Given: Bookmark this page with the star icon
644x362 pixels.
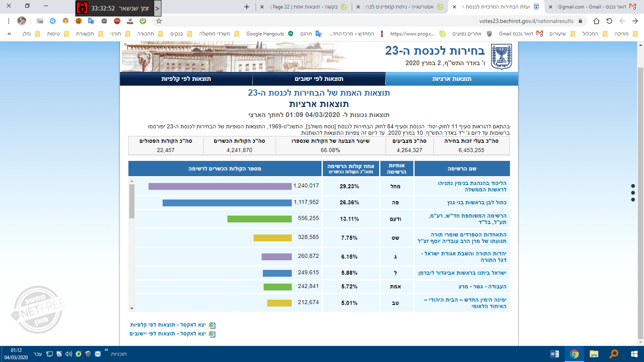Looking at the screenshot, I should (159, 21).
